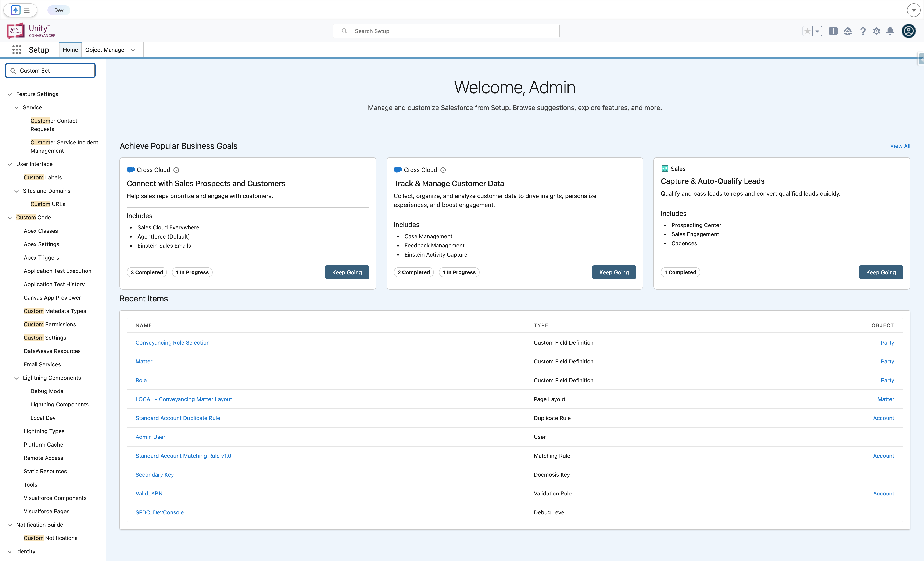The width and height of the screenshot is (924, 561).
Task: Open Standard Account Duplicate Rule link
Action: click(x=178, y=418)
